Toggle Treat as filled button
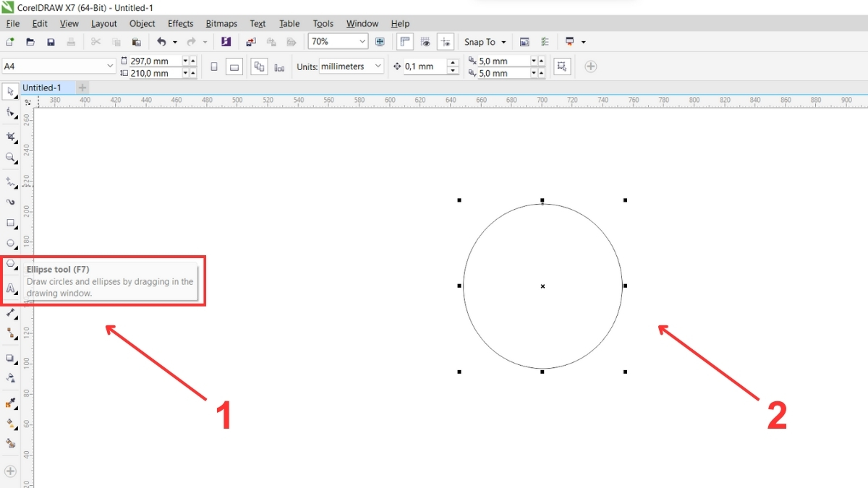The width and height of the screenshot is (868, 488). coord(562,67)
